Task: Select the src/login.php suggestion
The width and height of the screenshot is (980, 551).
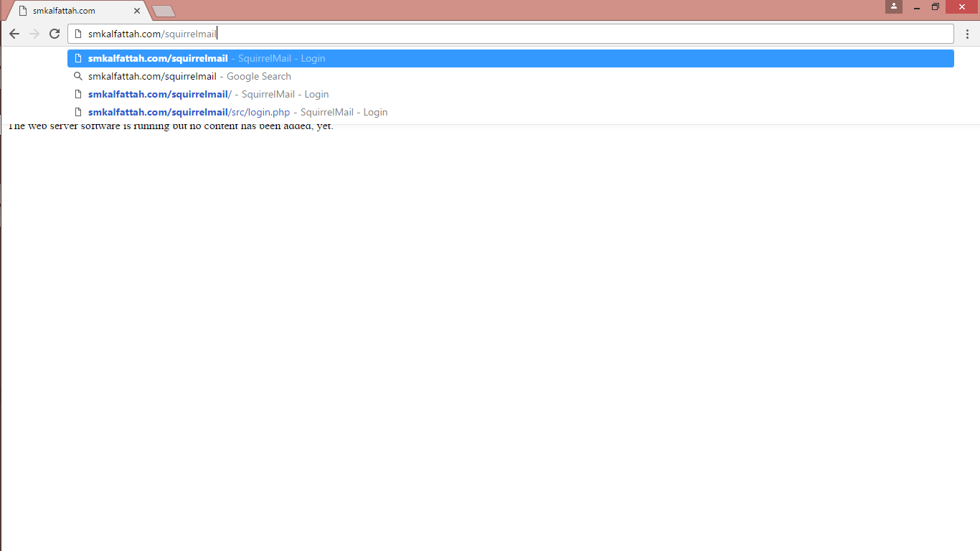Action: pos(511,113)
